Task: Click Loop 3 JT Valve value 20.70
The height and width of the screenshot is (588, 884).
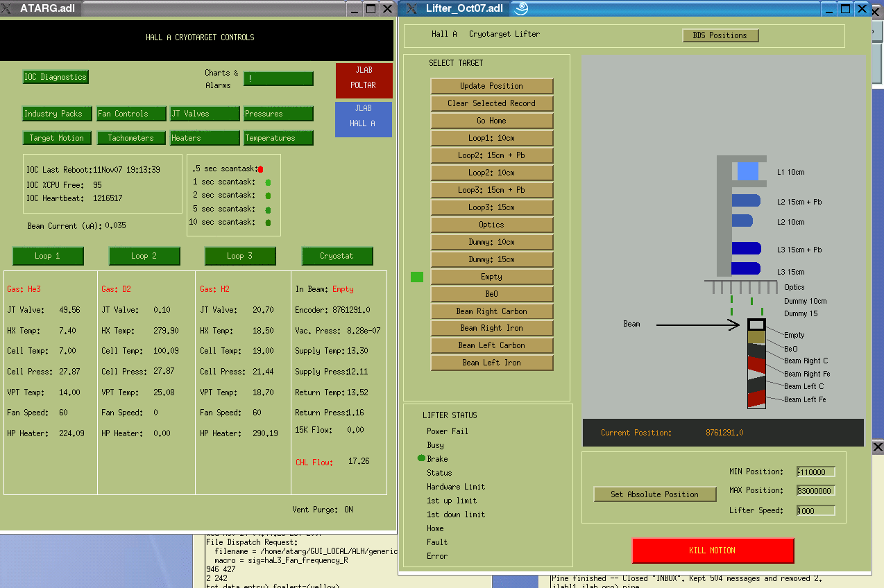Action: (264, 310)
